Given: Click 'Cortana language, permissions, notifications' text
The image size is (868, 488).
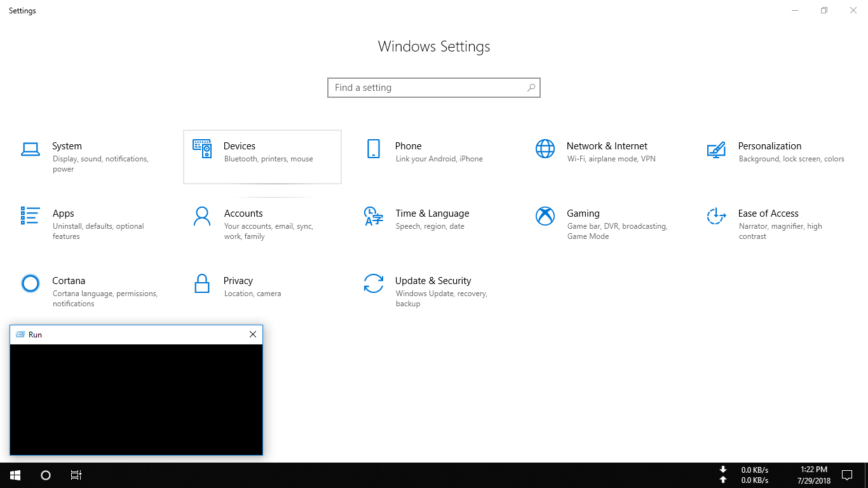Looking at the screenshot, I should (x=105, y=299).
